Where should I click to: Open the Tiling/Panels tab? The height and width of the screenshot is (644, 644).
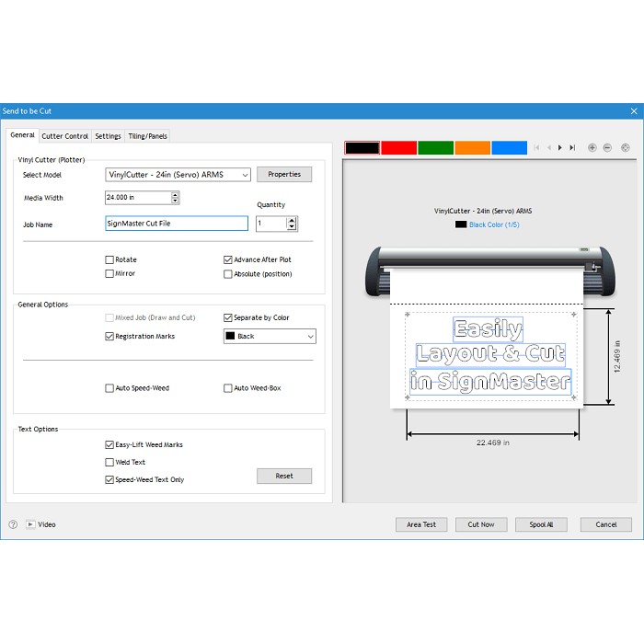point(147,136)
